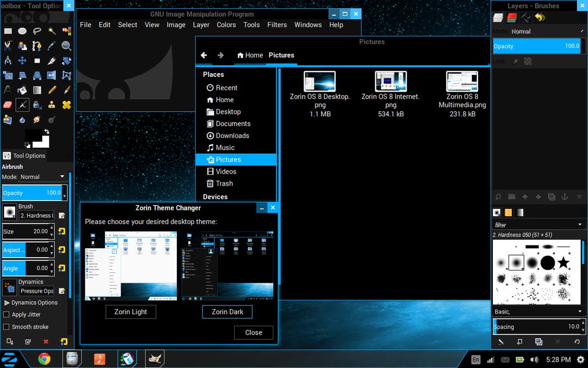Link Size to brush default
The width and height of the screenshot is (588, 368).
62,231
